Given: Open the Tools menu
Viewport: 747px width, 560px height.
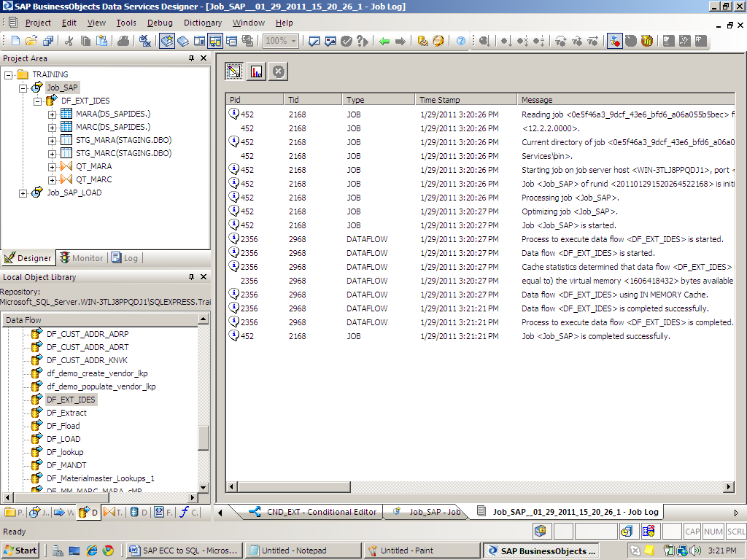Looking at the screenshot, I should [125, 23].
